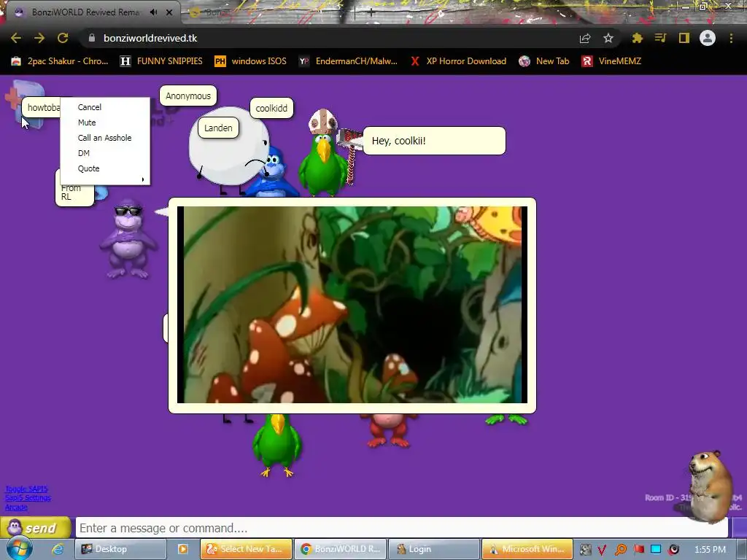Switch to Microsoft Win... taskbar window

(x=527, y=549)
